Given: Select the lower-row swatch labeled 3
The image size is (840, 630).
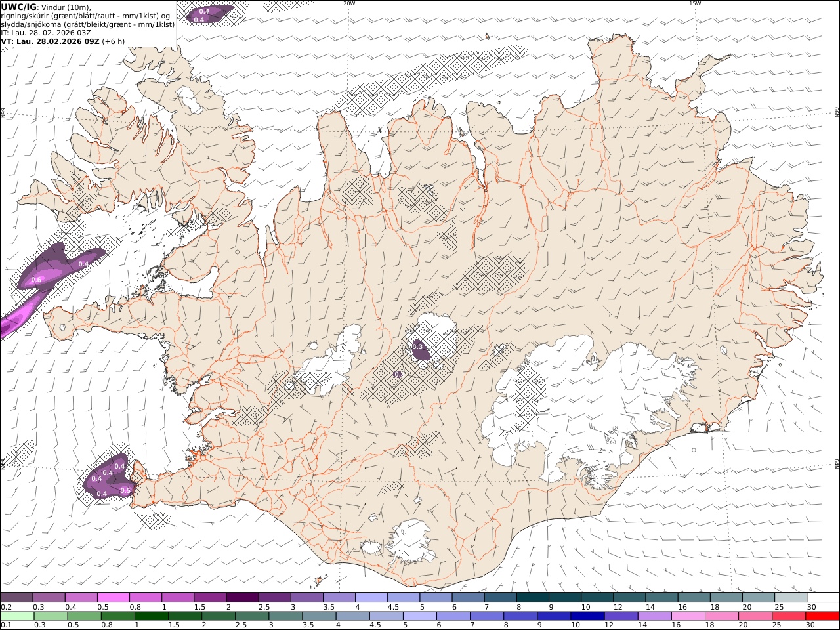Looking at the screenshot, I should coord(285,616).
